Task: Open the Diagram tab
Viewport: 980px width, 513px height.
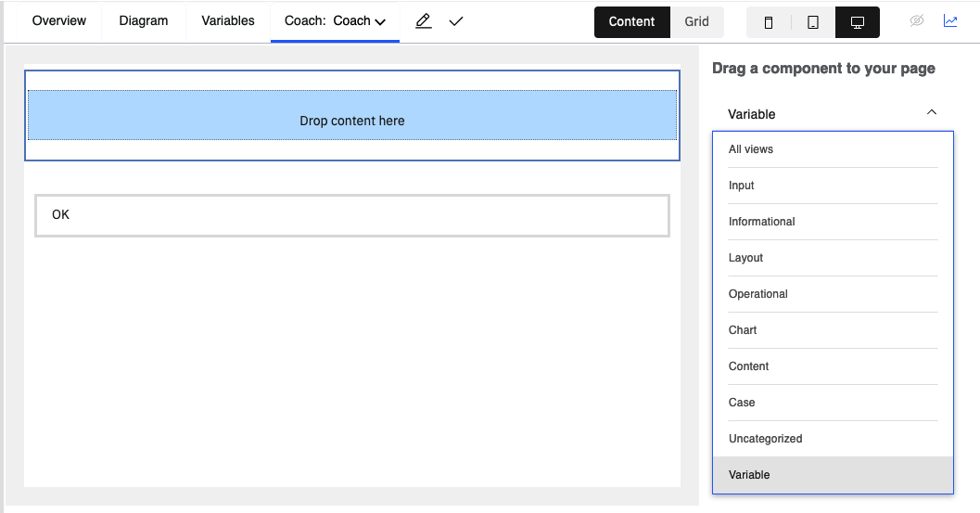Action: click(x=144, y=20)
